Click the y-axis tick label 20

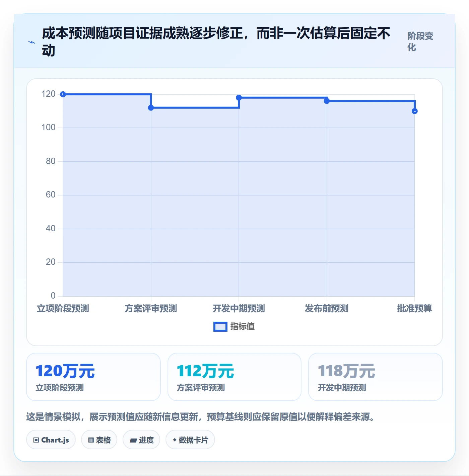point(51,262)
